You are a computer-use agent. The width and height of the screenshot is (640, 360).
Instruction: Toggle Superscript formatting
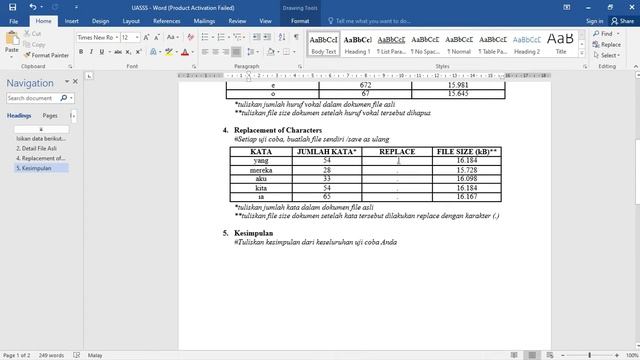click(x=138, y=52)
